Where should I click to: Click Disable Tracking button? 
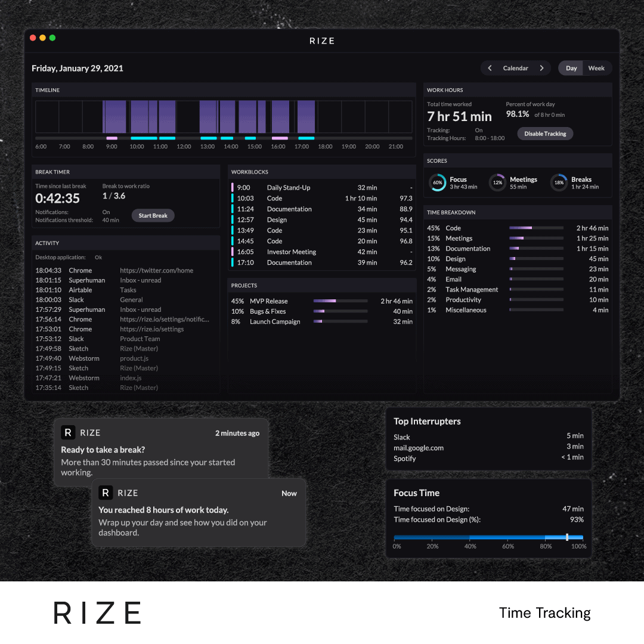tap(545, 134)
